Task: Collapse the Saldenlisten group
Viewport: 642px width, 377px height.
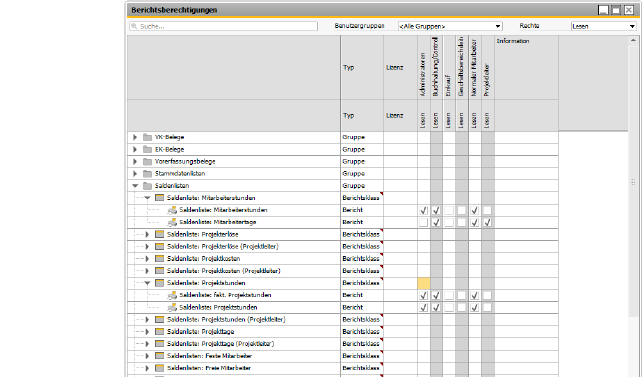Action: [x=135, y=185]
